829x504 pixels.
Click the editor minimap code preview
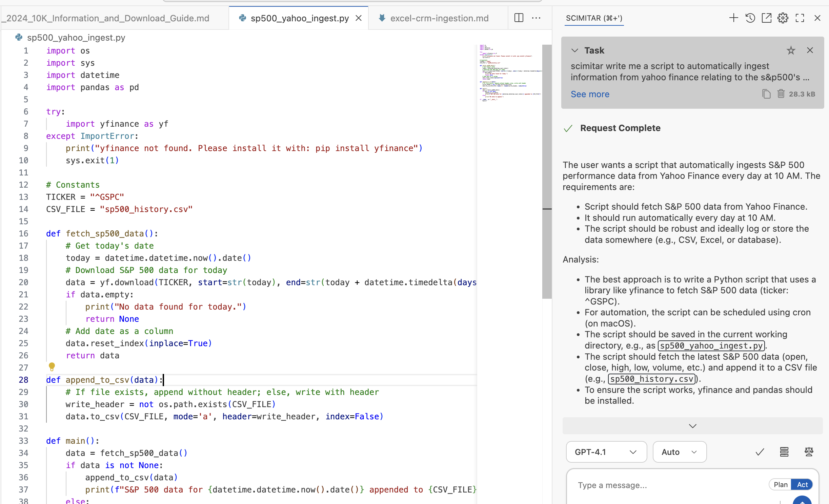click(510, 72)
